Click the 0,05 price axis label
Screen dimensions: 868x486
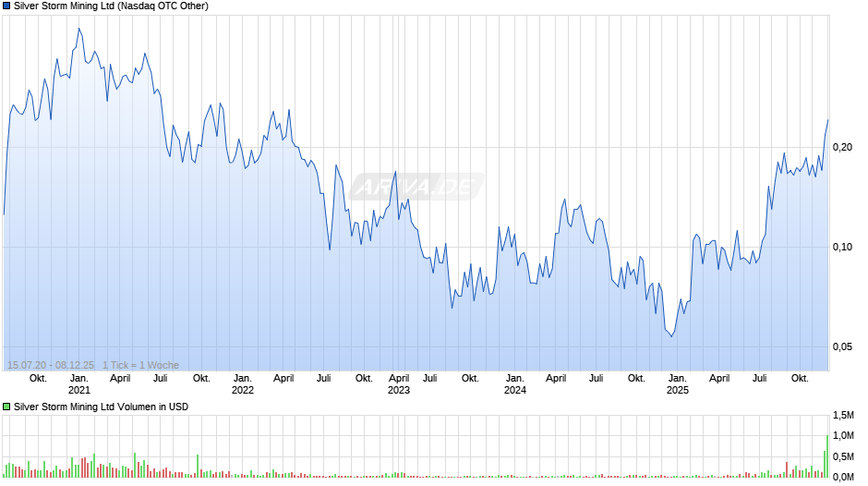[x=842, y=346]
